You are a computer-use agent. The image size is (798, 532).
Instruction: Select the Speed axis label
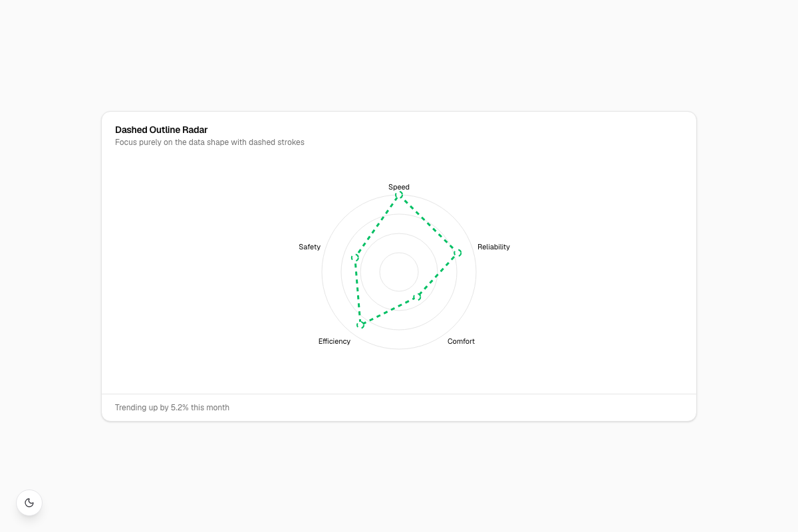tap(399, 187)
